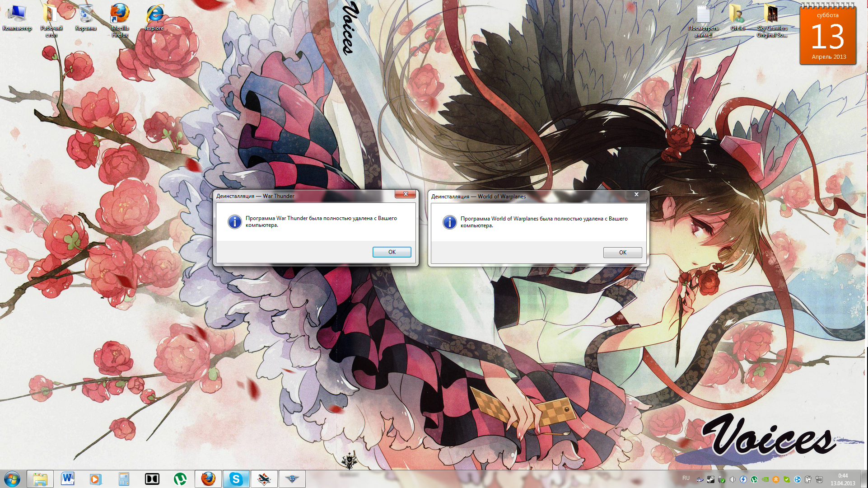Open the Windows Start menu
Viewport: 868px width, 488px height.
click(x=12, y=479)
